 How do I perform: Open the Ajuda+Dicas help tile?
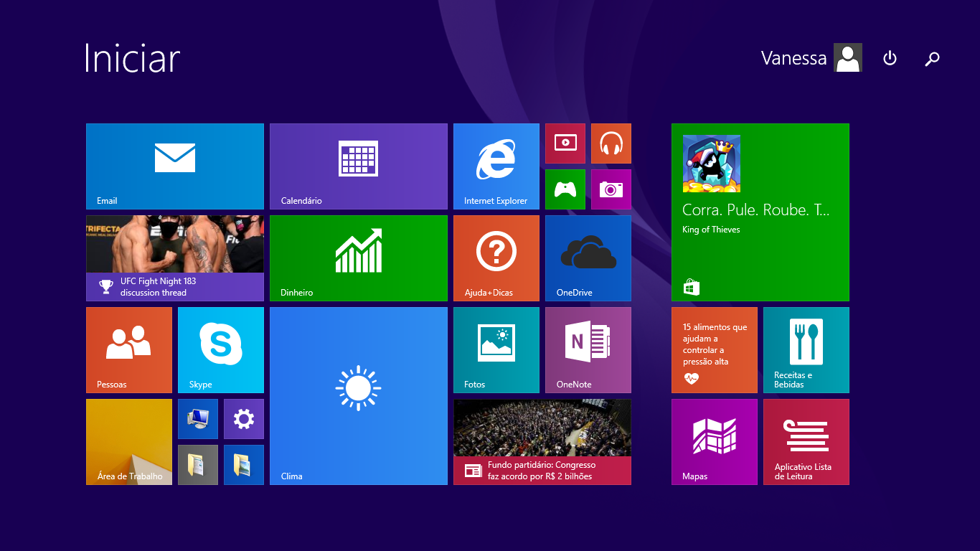[x=496, y=258]
